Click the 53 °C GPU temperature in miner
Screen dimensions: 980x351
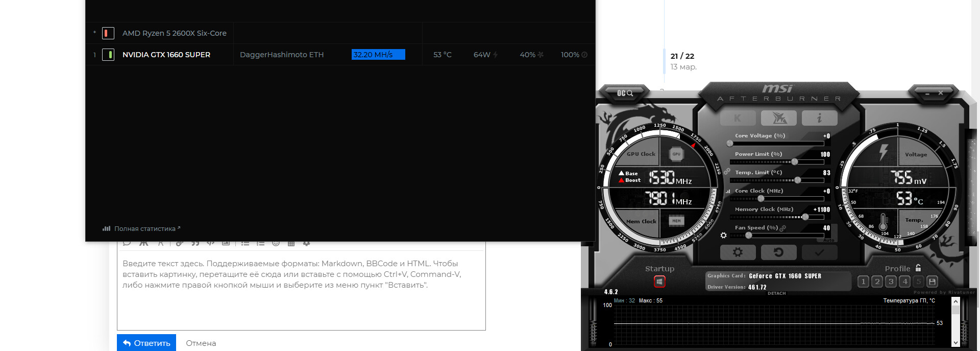coord(443,55)
